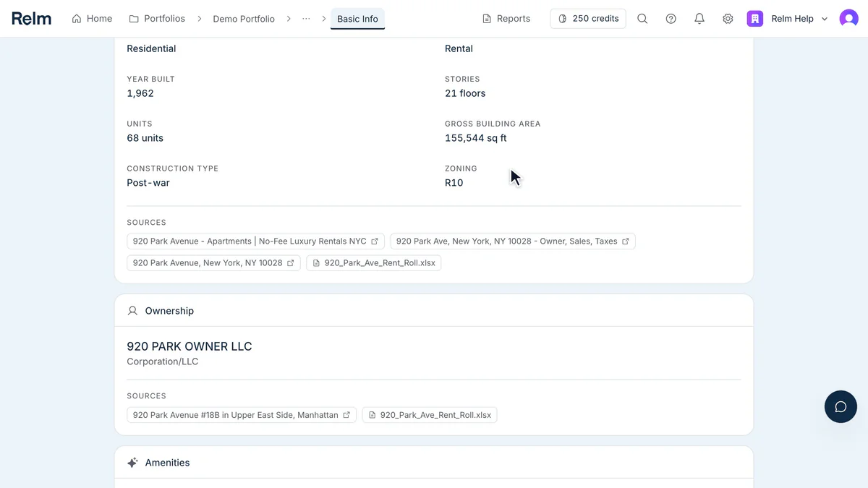Open help question mark icon
868x488 pixels.
click(671, 19)
